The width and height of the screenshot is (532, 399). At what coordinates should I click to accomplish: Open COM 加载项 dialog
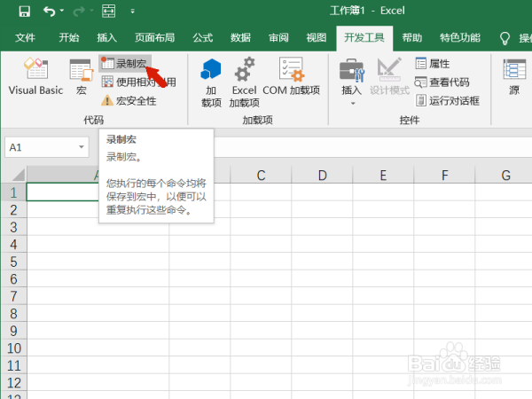[x=291, y=76]
